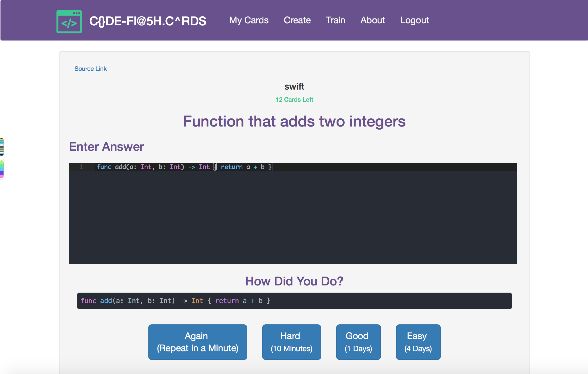This screenshot has width=588, height=374.
Task: Select the Hard (10 Minutes) rating
Action: point(291,342)
